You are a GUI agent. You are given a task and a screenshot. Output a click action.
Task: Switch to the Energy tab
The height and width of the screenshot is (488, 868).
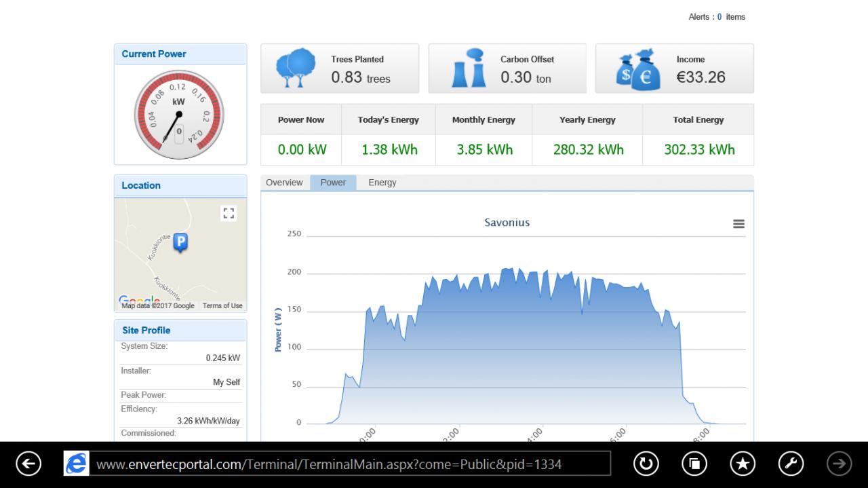[x=382, y=183]
